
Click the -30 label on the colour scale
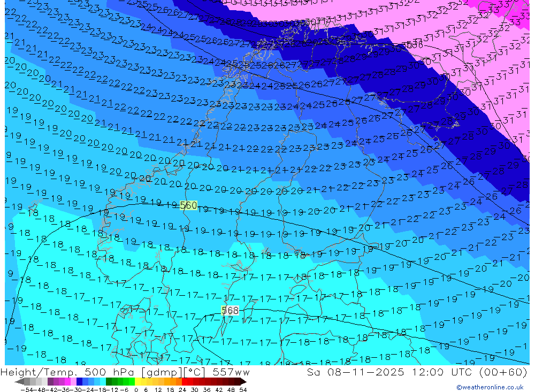(76, 390)
